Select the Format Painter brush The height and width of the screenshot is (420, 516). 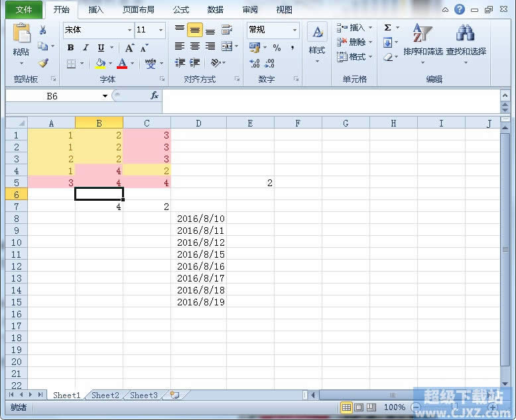point(43,62)
